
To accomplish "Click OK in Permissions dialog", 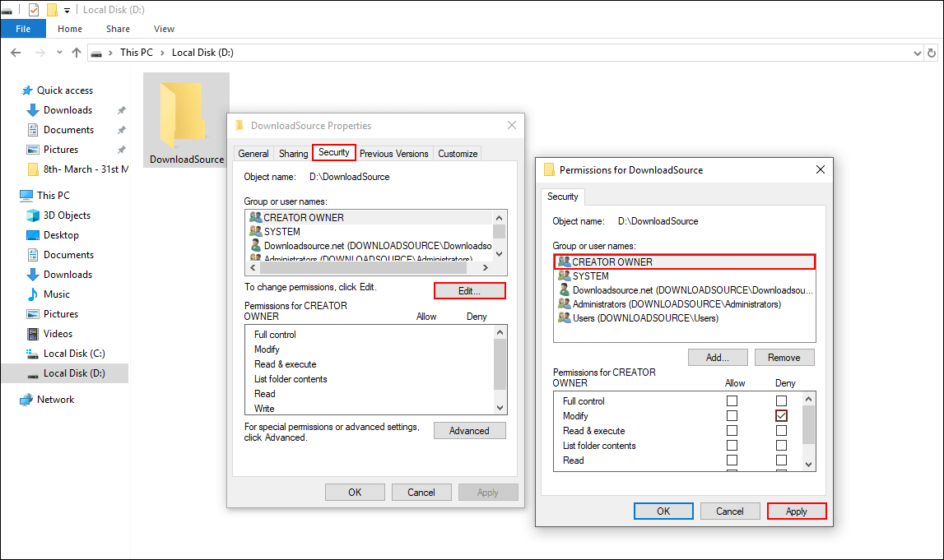I will click(663, 511).
